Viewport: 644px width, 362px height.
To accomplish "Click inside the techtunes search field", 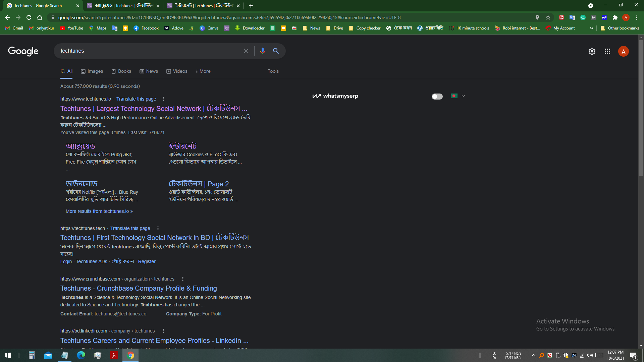I will [x=148, y=51].
